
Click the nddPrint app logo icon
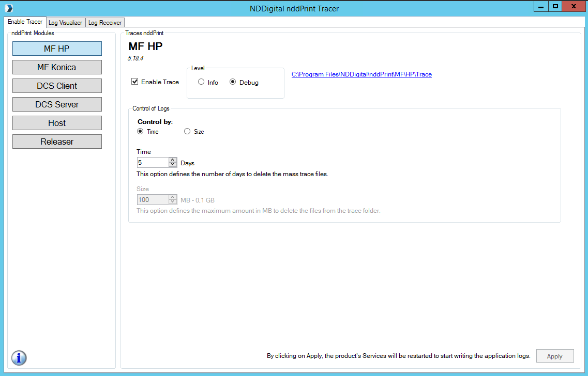(x=8, y=8)
